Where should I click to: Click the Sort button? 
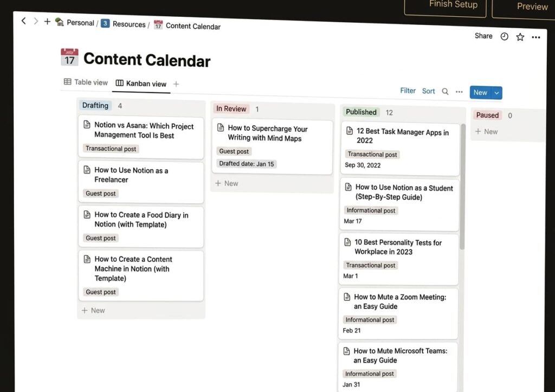click(x=428, y=91)
